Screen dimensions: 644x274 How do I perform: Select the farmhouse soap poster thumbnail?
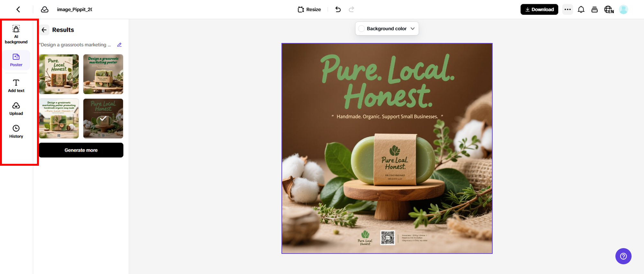(59, 119)
